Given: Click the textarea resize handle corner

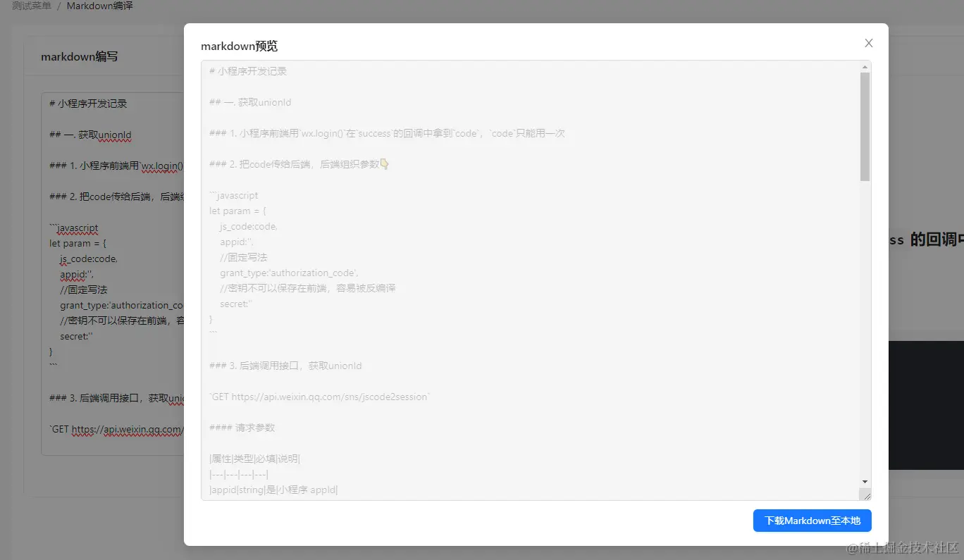Looking at the screenshot, I should click(x=865, y=494).
